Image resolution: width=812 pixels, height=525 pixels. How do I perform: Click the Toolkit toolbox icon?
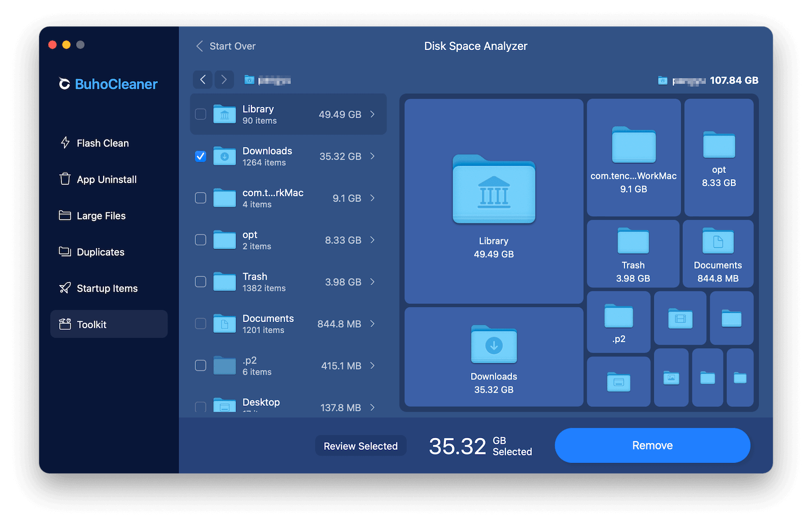(65, 324)
